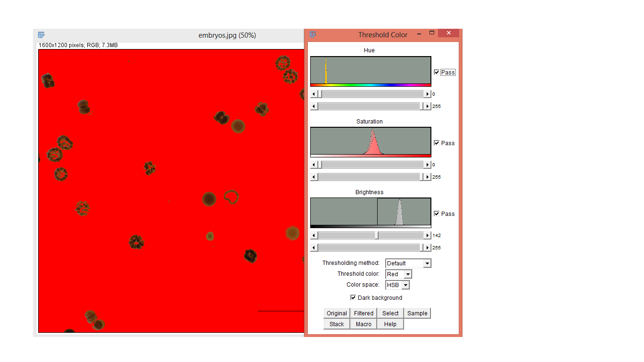
Task: Click left arrow of Hue maximum scrollbar
Action: tap(314, 106)
